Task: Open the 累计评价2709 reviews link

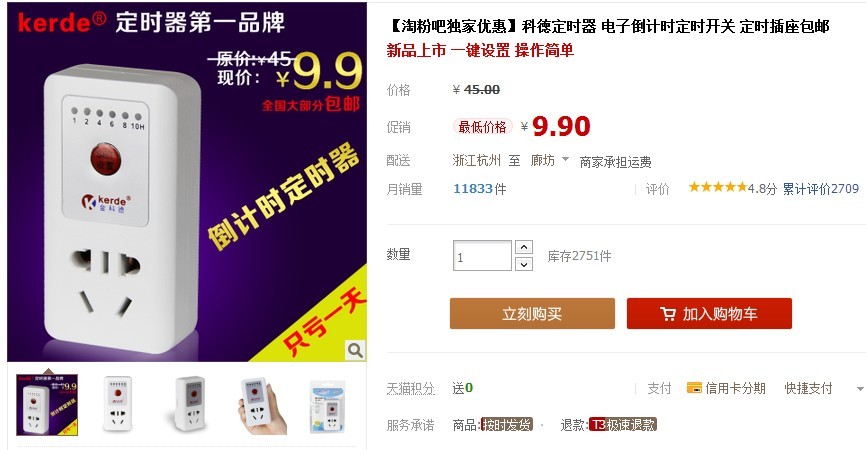Action: pyautogui.click(x=821, y=189)
